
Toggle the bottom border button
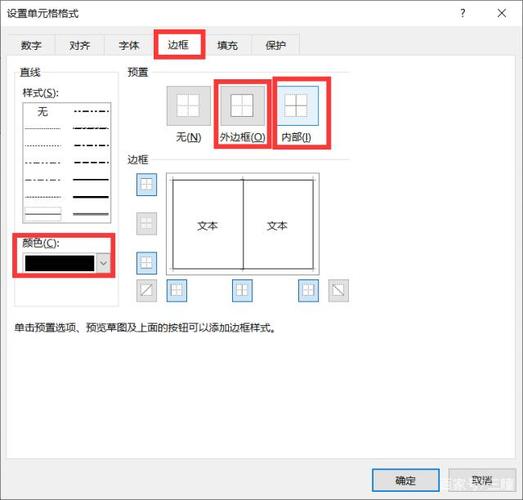click(x=146, y=263)
